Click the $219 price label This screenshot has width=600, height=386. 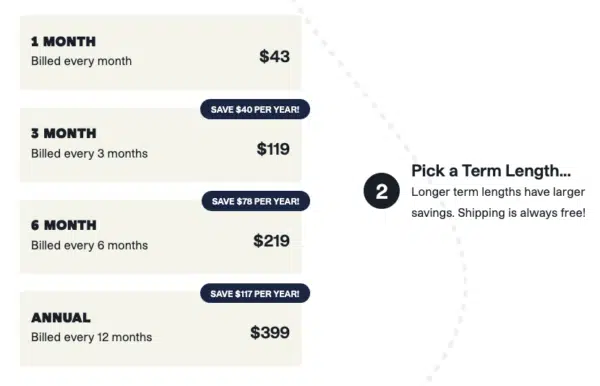pyautogui.click(x=271, y=241)
